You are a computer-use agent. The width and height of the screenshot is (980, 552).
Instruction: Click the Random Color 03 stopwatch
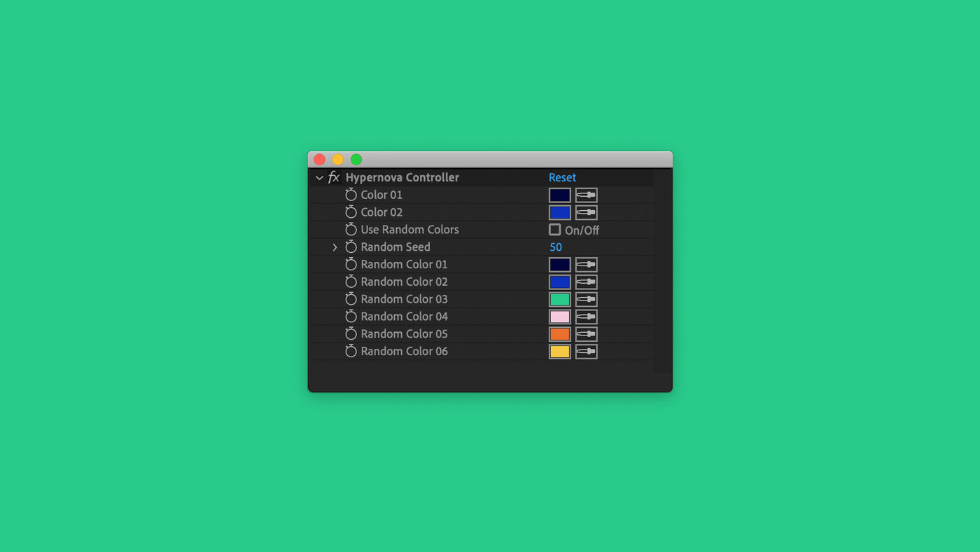tap(351, 299)
